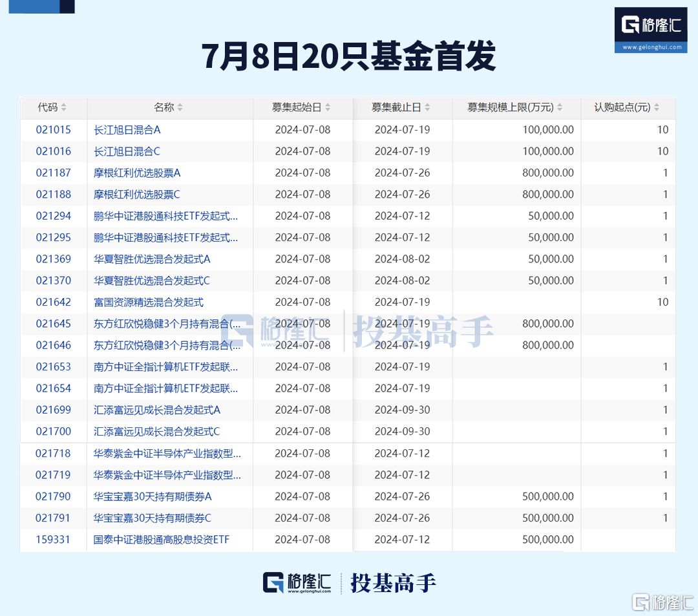Image resolution: width=698 pixels, height=616 pixels.
Task: Open fund code 159331
Action: click(53, 540)
